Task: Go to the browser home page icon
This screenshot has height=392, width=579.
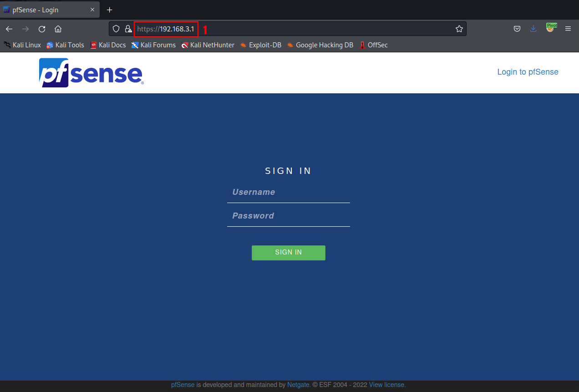Action: point(58,29)
